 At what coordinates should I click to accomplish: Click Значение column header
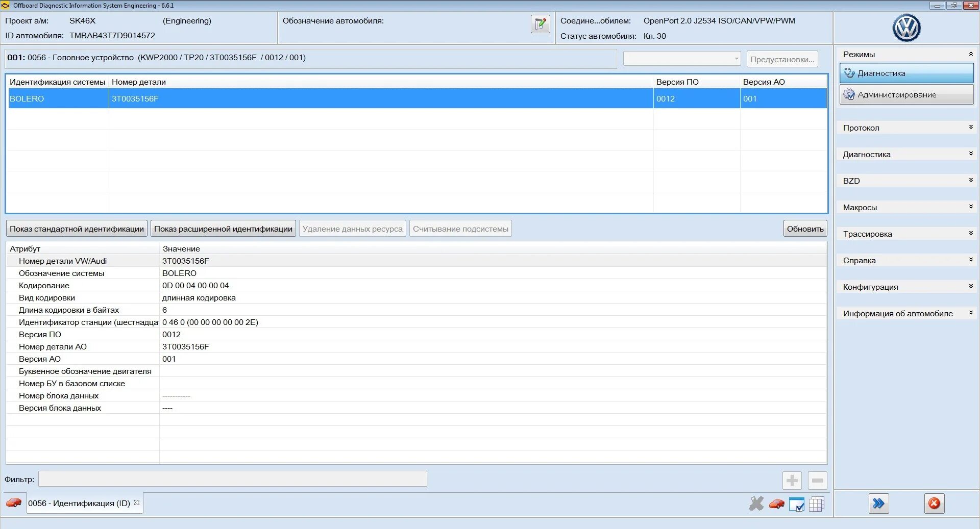(493, 248)
